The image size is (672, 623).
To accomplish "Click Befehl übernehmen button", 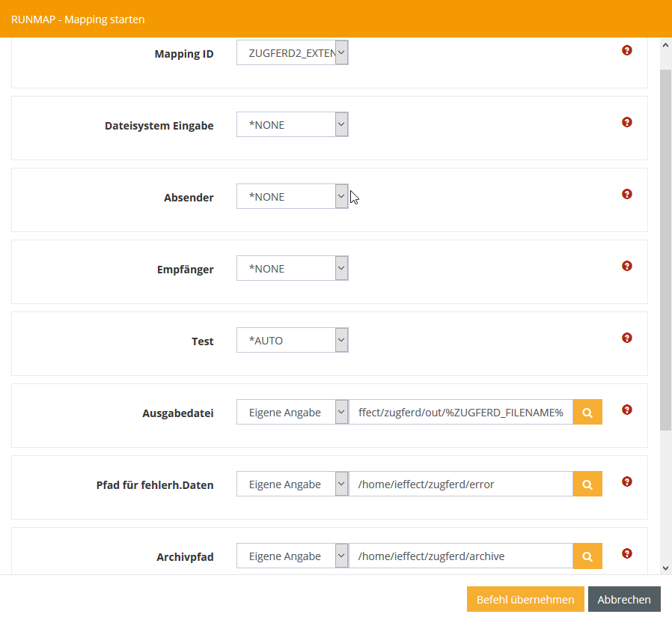I will (x=525, y=599).
